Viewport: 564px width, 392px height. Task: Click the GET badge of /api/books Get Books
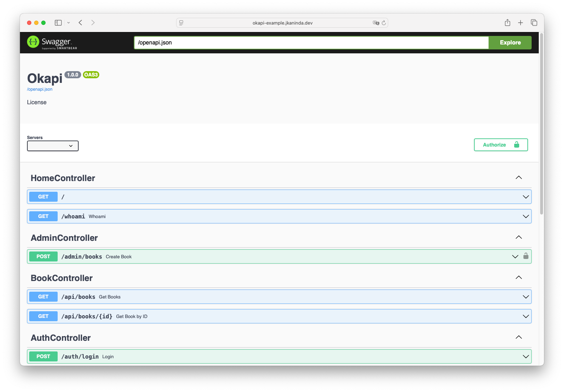[43, 297]
